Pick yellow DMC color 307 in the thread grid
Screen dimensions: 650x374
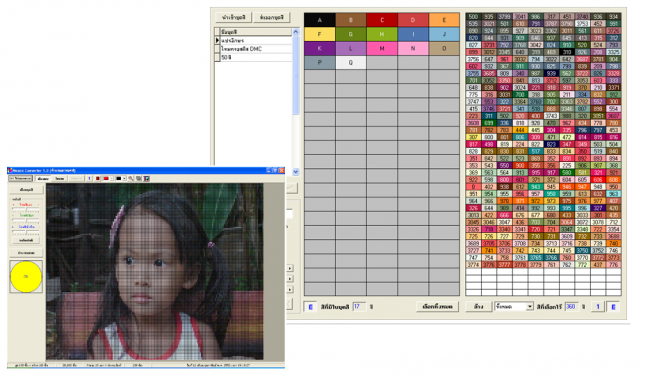point(473,137)
